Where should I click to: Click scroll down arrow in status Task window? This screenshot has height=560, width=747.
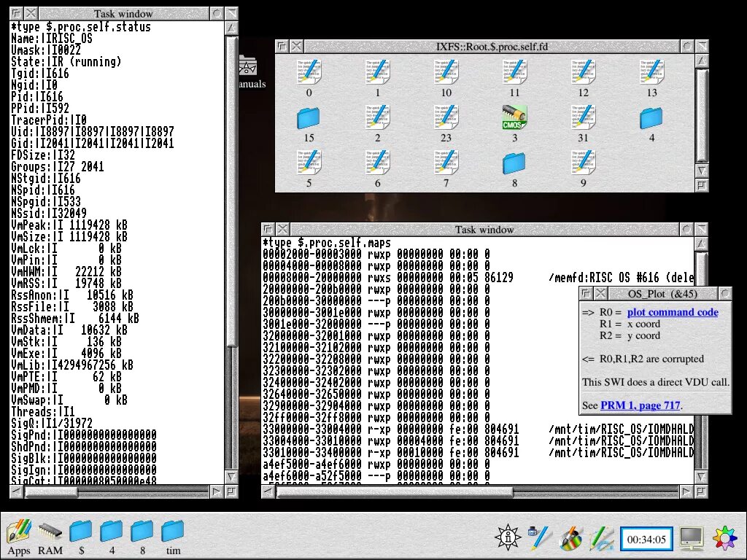tap(231, 477)
